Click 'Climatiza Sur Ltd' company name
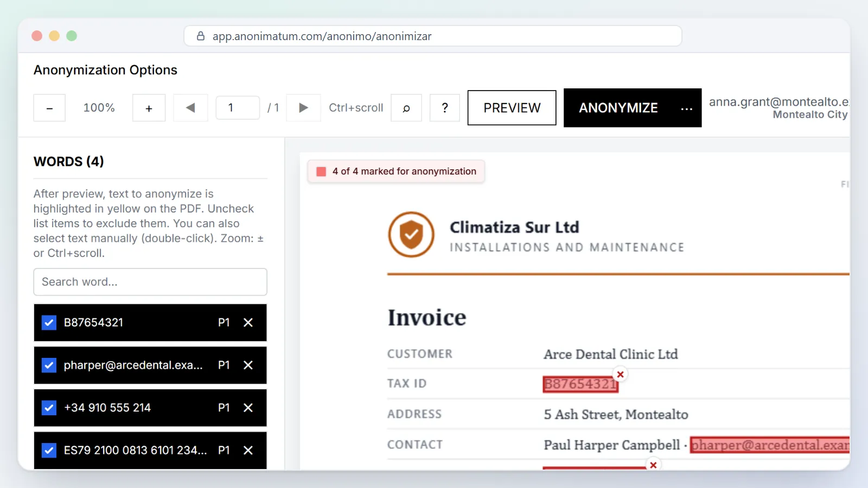 pyautogui.click(x=514, y=227)
